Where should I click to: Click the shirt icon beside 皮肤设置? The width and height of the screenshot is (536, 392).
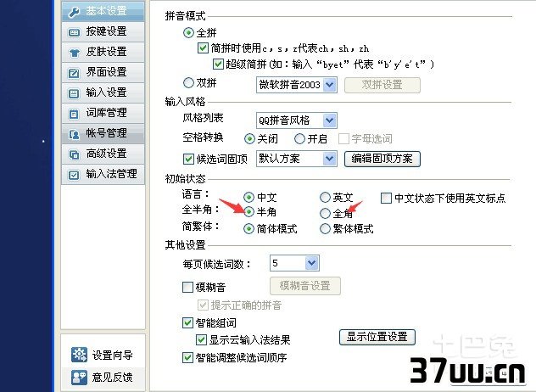click(74, 53)
